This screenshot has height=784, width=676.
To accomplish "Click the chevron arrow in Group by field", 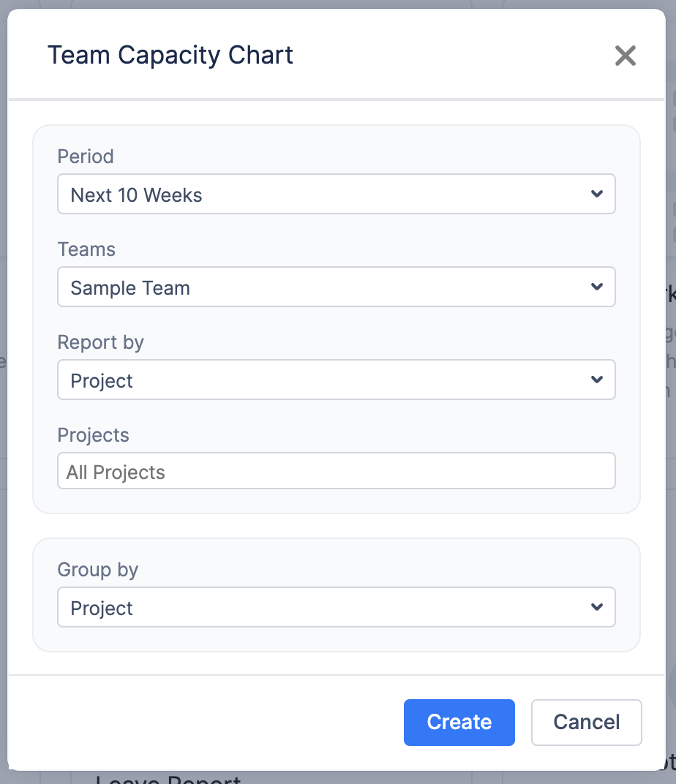I will tap(597, 607).
